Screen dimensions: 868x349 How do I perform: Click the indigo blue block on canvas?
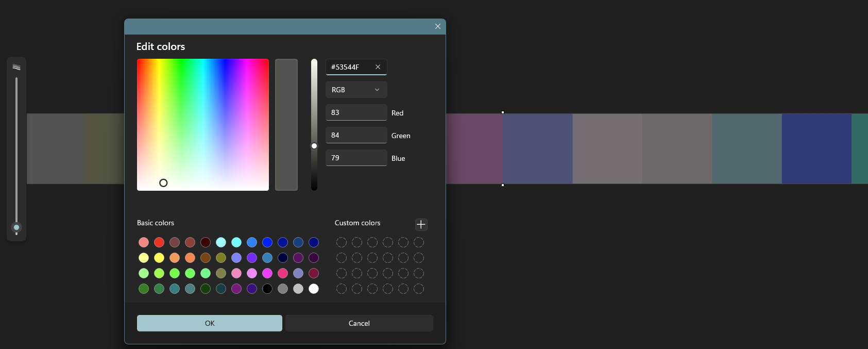click(x=816, y=148)
